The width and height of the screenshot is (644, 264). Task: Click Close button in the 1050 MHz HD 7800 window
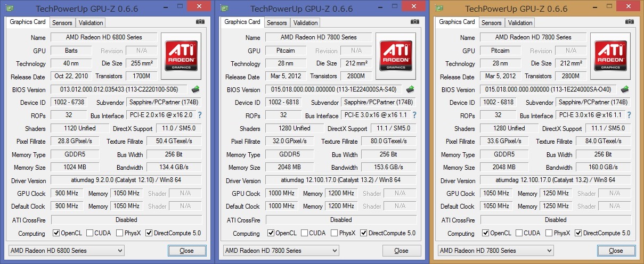pyautogui.click(x=616, y=251)
